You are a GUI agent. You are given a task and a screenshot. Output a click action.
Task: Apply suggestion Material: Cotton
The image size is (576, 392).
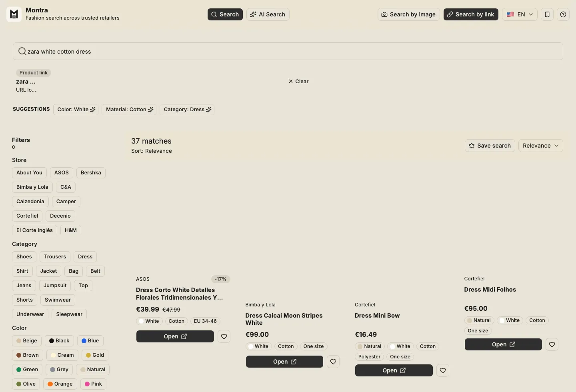coord(129,110)
